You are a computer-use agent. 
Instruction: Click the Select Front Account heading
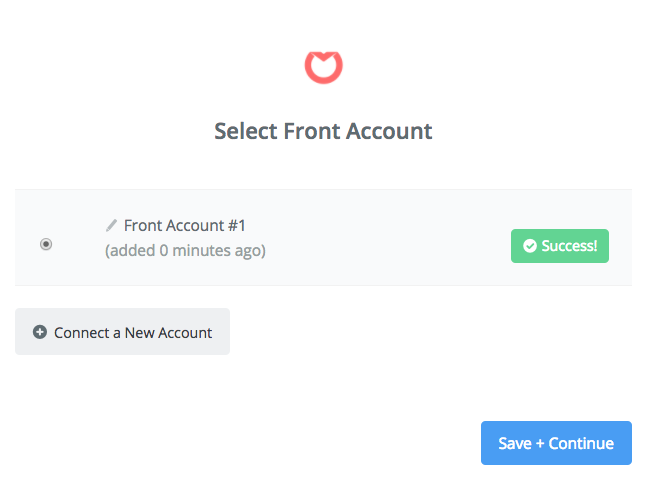click(323, 131)
